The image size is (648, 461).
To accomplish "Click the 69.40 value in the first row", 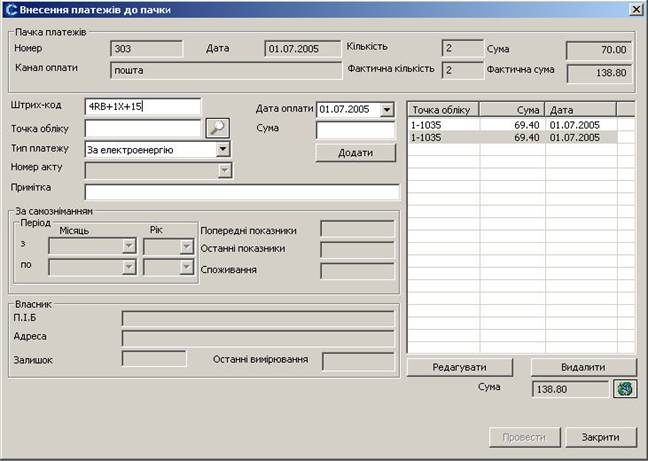I will click(527, 125).
